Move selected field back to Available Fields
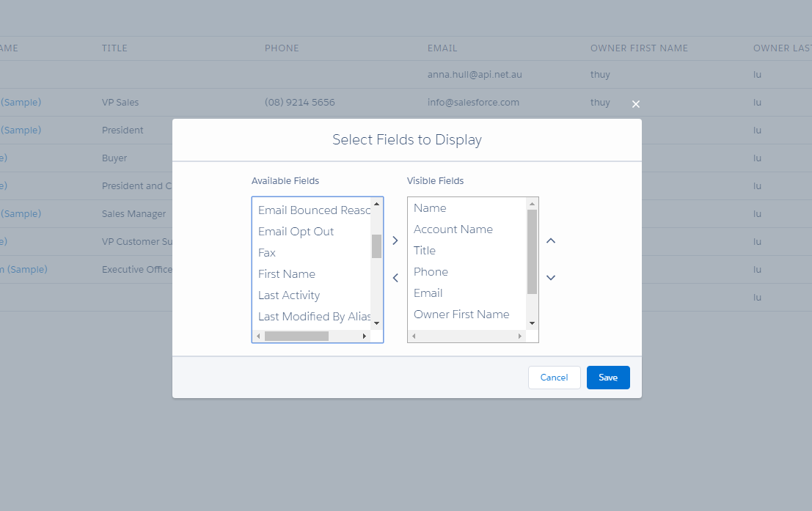The height and width of the screenshot is (511, 812). point(395,278)
